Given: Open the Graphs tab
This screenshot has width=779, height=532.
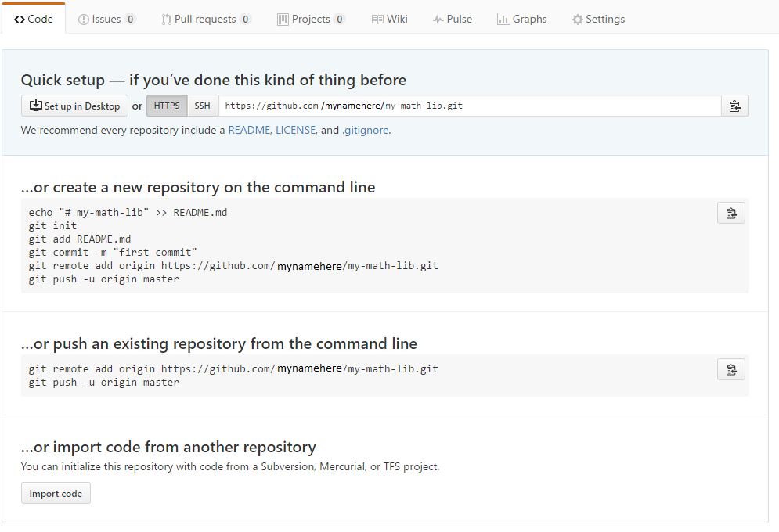Looking at the screenshot, I should (521, 19).
